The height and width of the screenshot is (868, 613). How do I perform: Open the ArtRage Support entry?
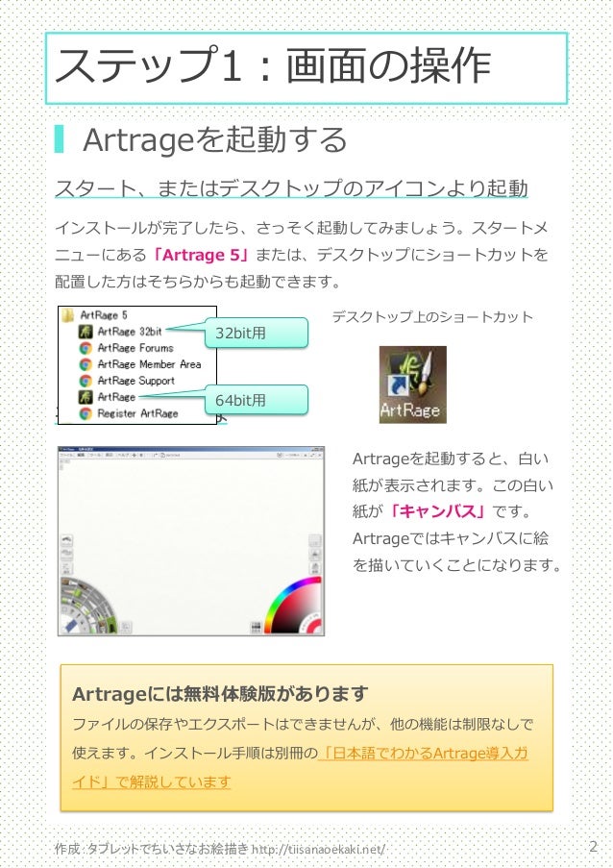127,381
